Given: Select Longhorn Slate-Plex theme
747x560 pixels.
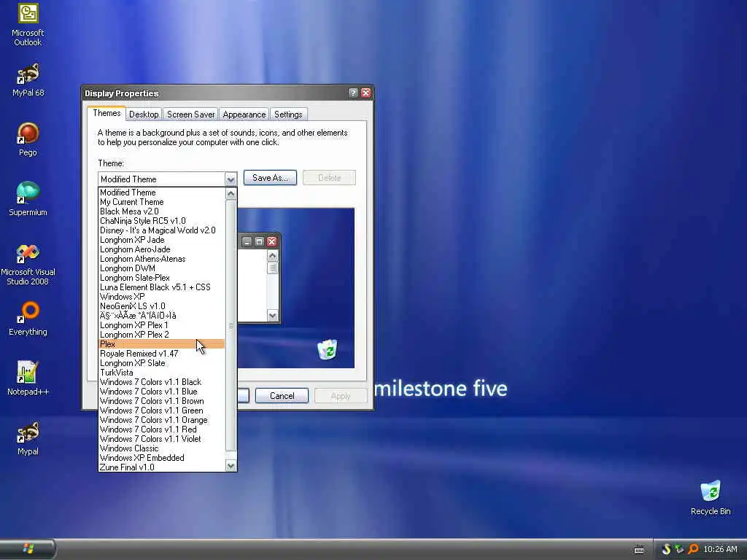Looking at the screenshot, I should (161, 278).
